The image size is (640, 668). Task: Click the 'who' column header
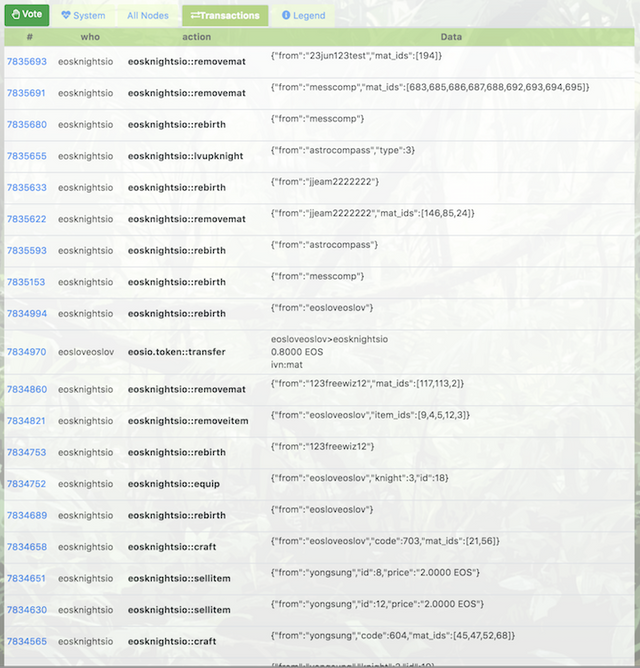(90, 37)
